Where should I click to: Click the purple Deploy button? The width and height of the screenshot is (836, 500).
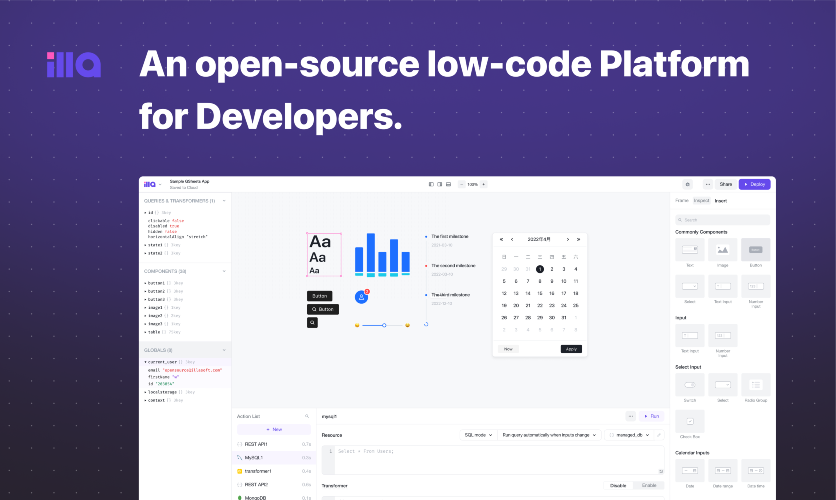coord(754,184)
